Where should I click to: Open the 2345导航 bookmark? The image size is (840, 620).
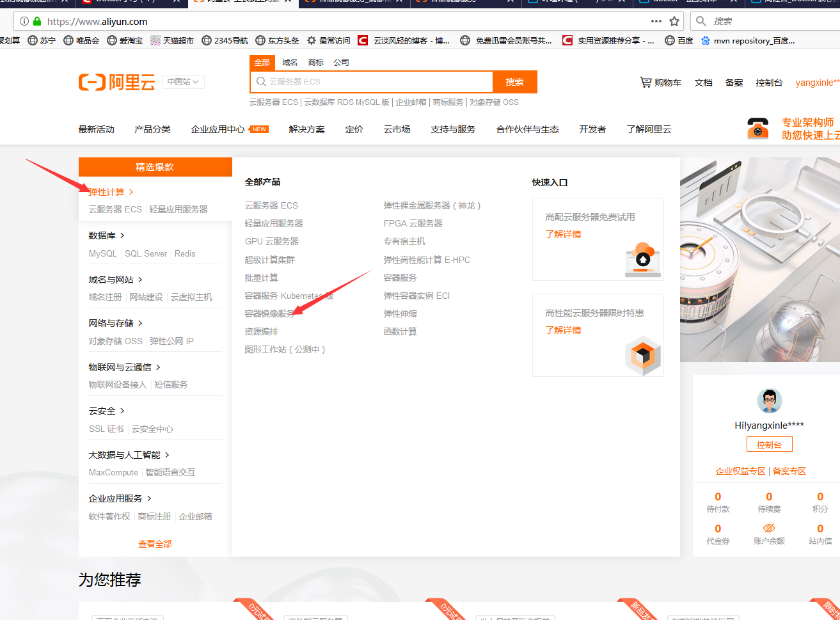(225, 40)
